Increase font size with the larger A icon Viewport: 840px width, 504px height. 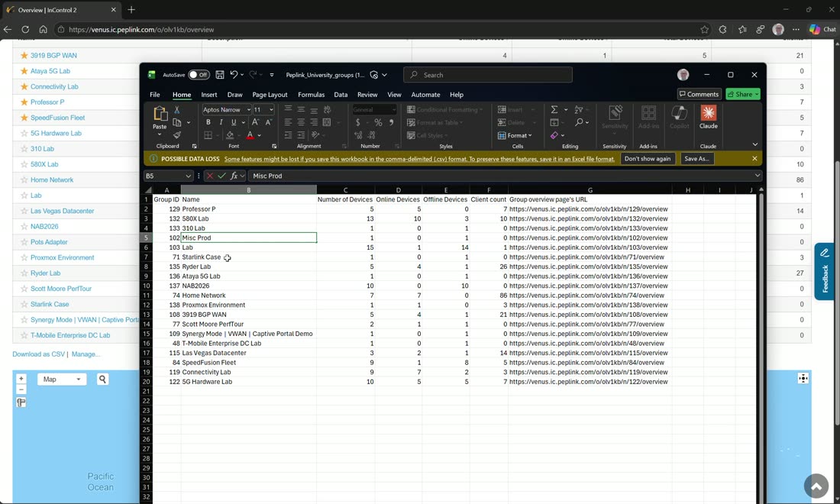(x=256, y=122)
